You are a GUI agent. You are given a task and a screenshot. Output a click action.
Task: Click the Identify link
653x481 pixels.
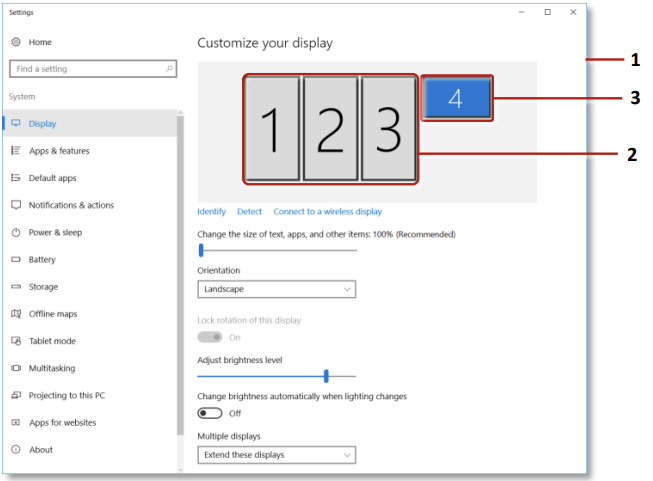click(x=211, y=212)
